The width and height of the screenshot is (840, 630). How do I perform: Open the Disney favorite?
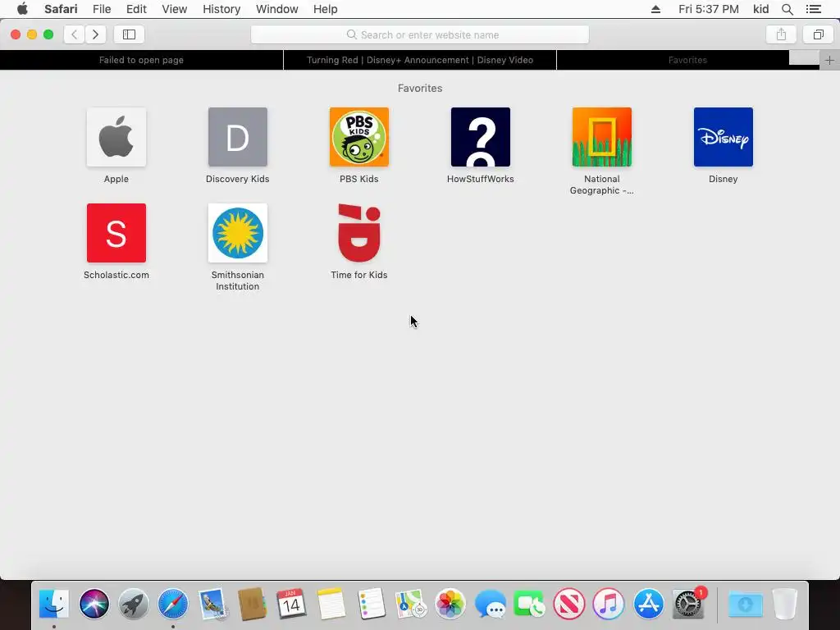tap(724, 137)
